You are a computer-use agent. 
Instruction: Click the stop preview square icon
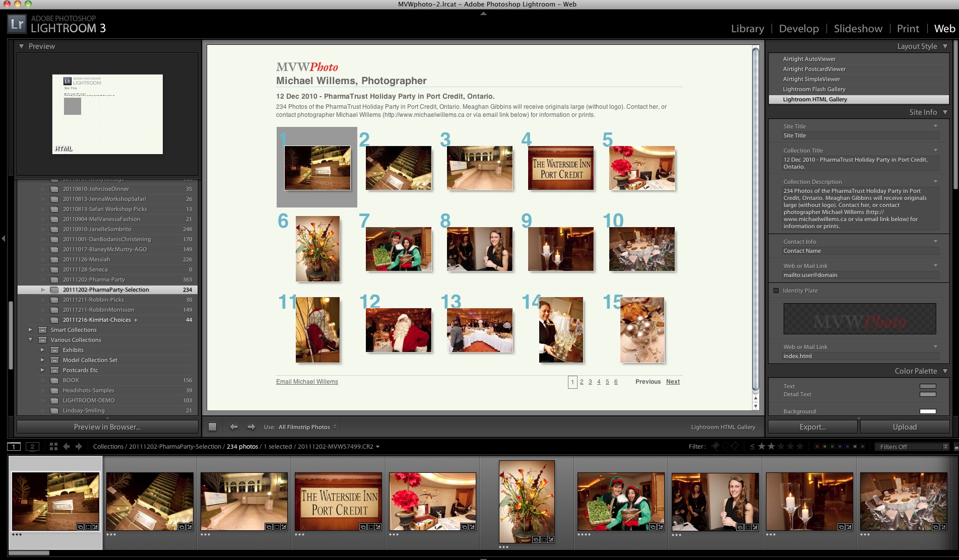[x=213, y=427]
